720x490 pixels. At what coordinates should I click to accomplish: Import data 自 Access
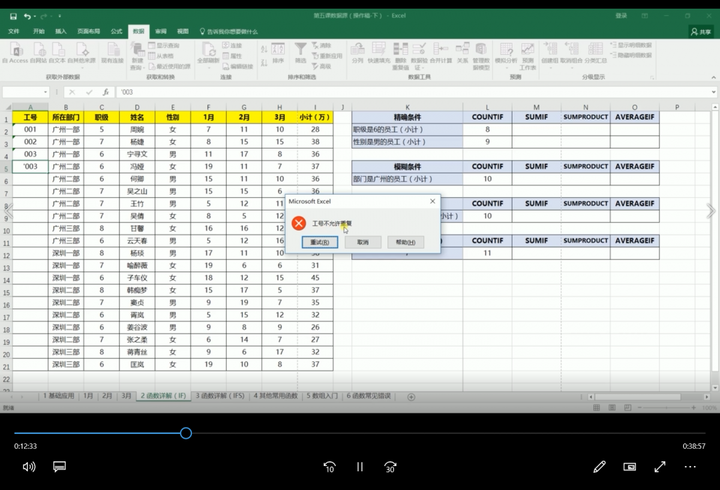coord(16,53)
